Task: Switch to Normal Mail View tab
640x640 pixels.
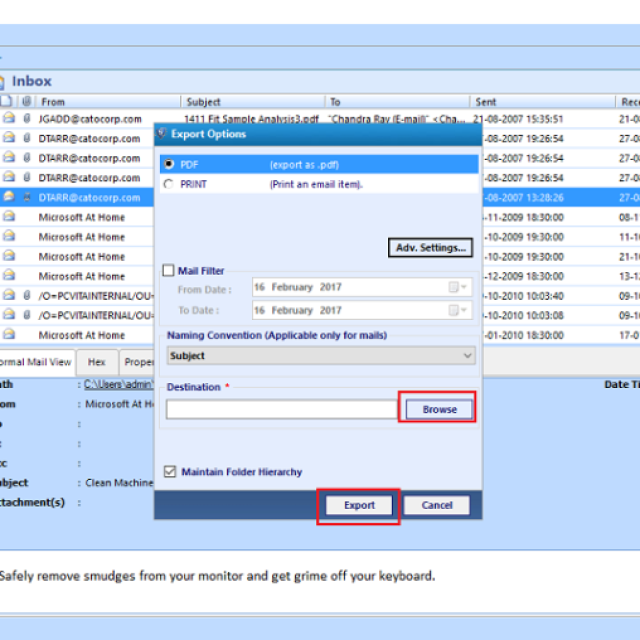Action: [x=36, y=362]
